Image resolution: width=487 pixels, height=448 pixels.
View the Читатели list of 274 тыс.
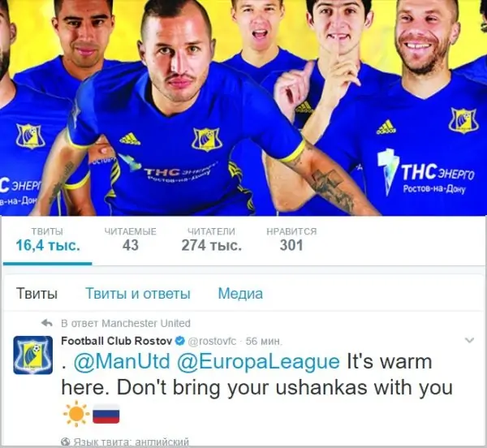[x=212, y=239]
